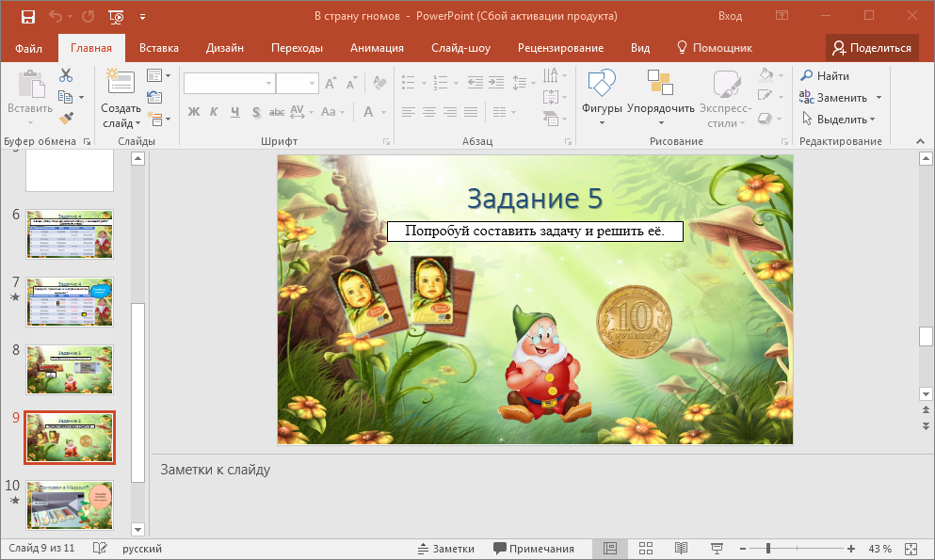Switch to Slide Sorter view

click(646, 548)
